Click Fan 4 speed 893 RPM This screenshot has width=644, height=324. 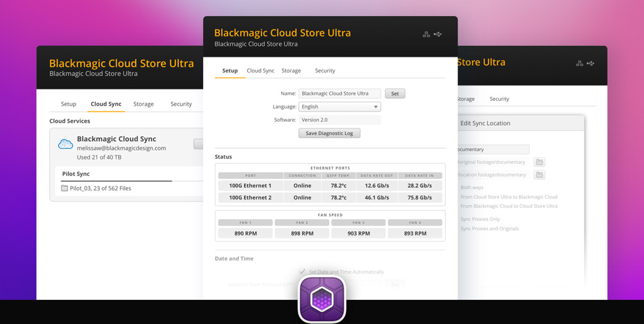point(415,234)
